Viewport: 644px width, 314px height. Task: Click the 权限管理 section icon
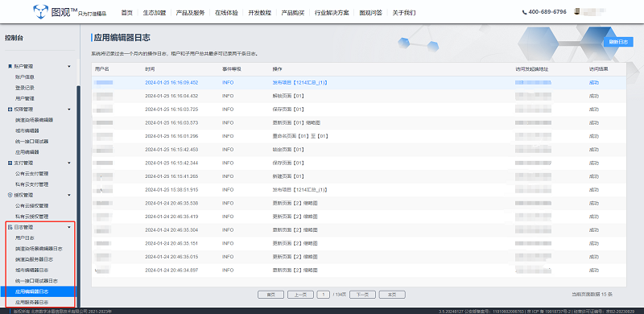pos(10,109)
